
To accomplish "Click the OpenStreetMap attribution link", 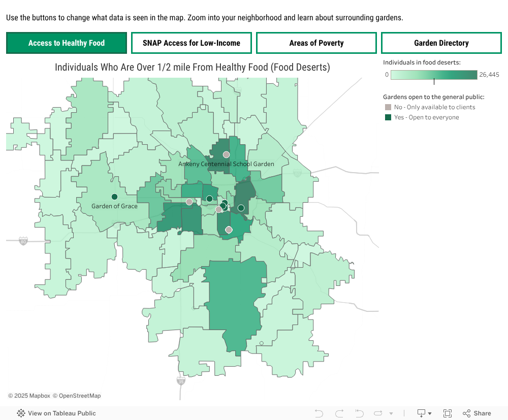I will click(77, 396).
